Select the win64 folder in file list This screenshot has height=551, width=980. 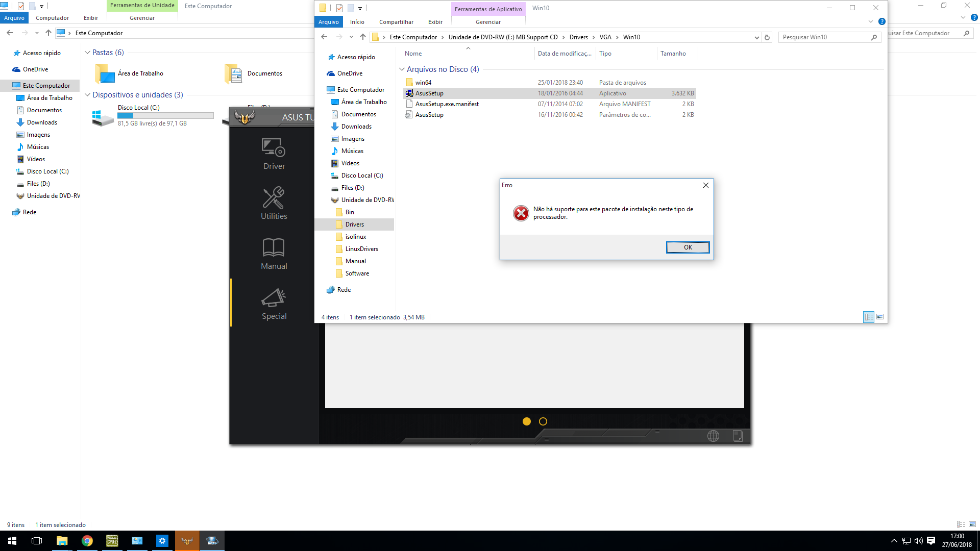[x=423, y=83]
